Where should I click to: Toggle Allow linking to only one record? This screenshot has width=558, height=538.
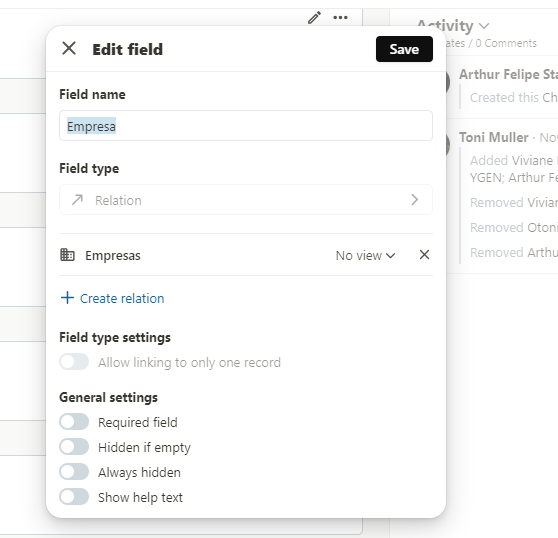point(74,362)
